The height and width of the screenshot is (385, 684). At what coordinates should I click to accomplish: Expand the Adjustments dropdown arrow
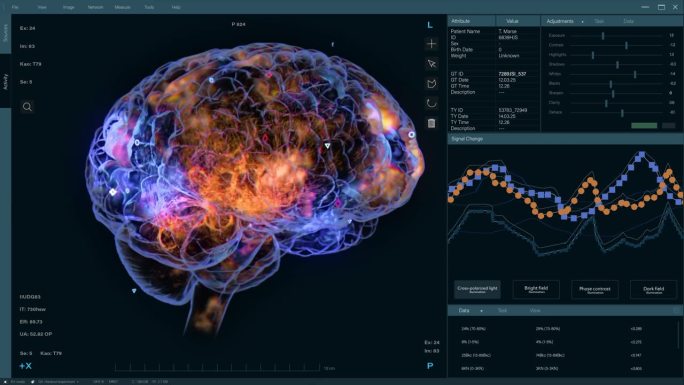[582, 21]
